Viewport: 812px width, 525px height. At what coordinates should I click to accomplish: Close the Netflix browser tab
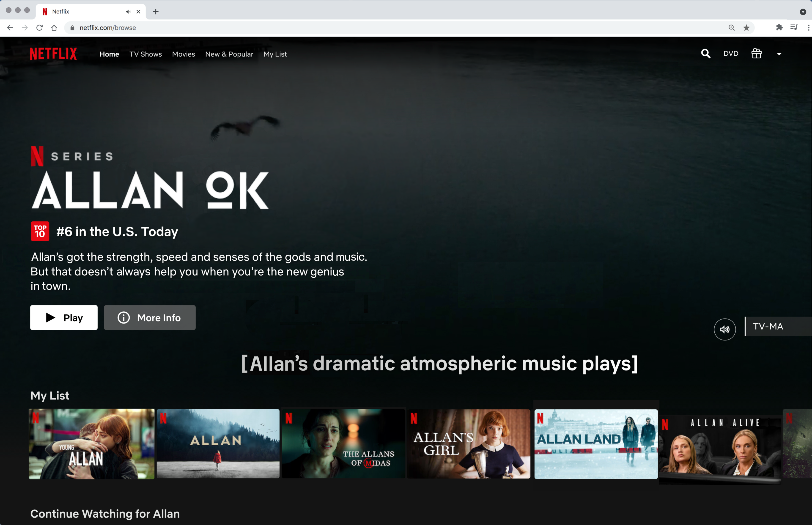tap(139, 12)
